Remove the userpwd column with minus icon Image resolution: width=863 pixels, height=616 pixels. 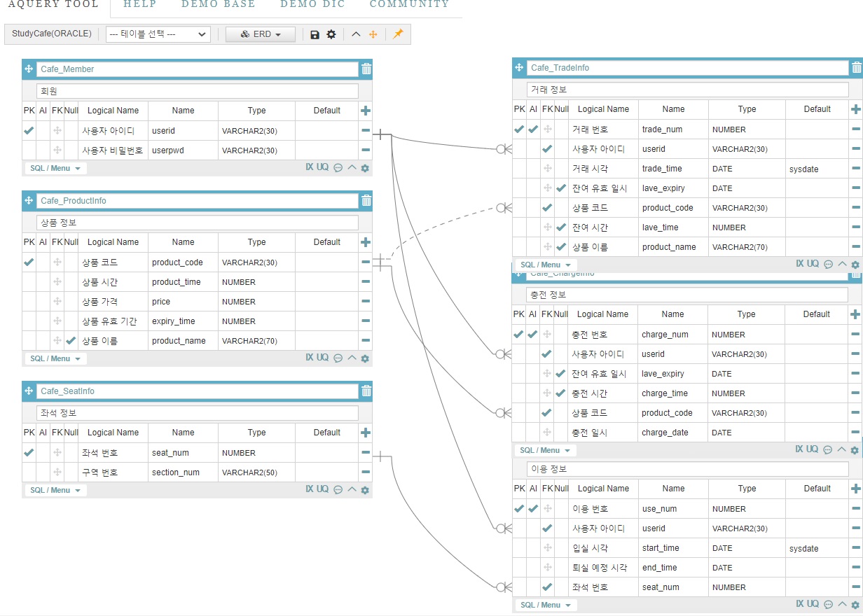point(366,150)
